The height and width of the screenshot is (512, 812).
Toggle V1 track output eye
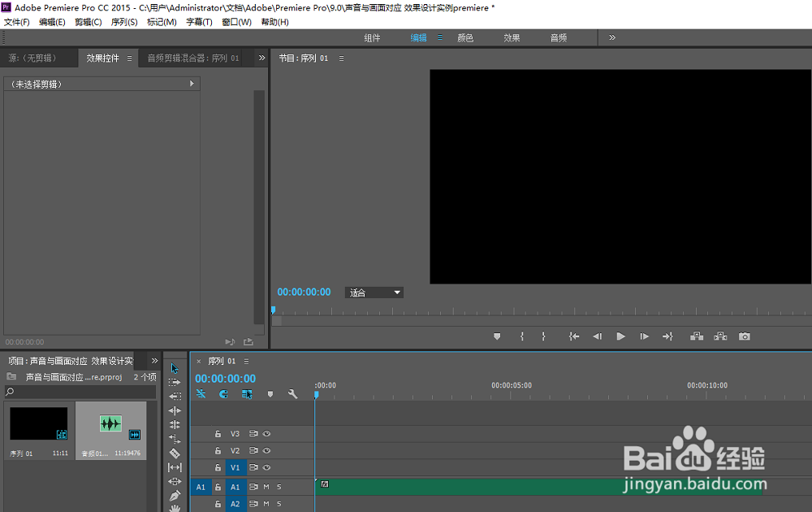click(x=266, y=467)
